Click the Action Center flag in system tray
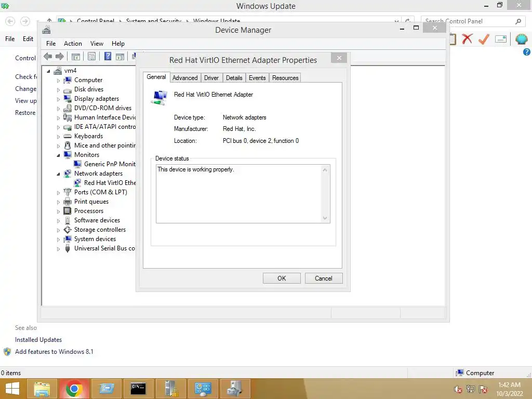This screenshot has height=399, width=532. (x=483, y=389)
